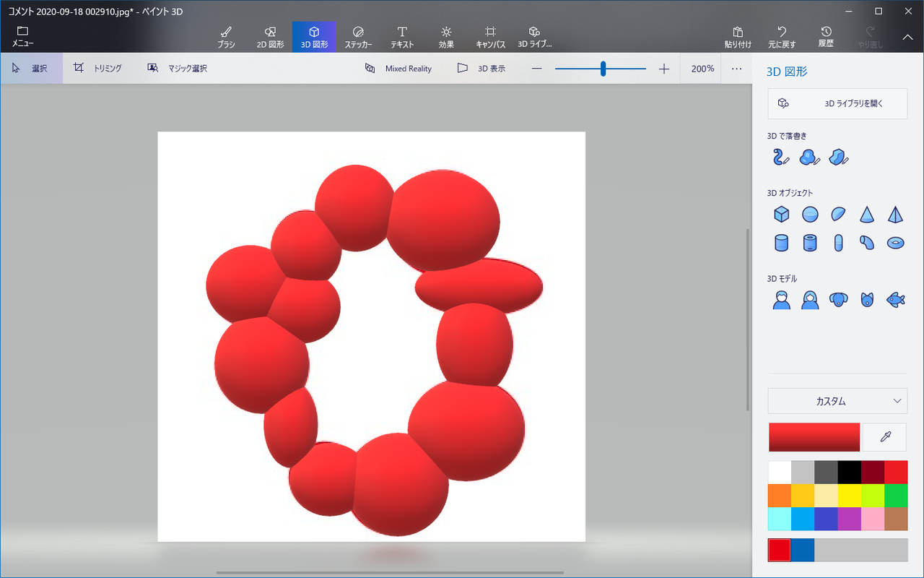The width and height of the screenshot is (924, 578).
Task: Pick the pyramid 3D object
Action: 895,214
